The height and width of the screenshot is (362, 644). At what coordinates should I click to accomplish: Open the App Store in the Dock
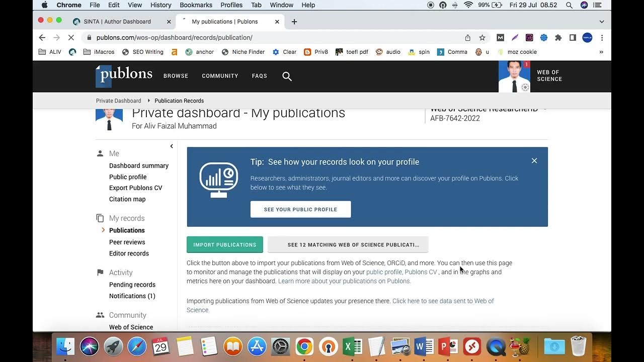tap(257, 346)
